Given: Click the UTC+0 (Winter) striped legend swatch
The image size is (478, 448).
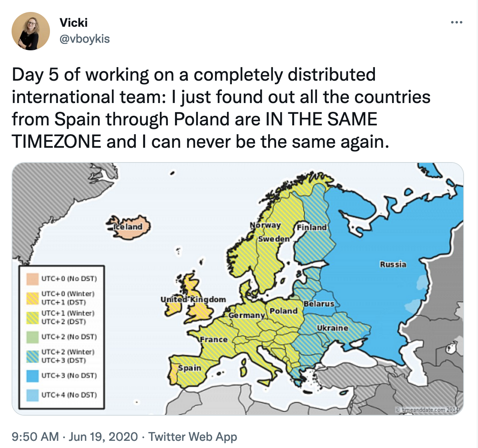Looking at the screenshot, I should pyautogui.click(x=32, y=298).
